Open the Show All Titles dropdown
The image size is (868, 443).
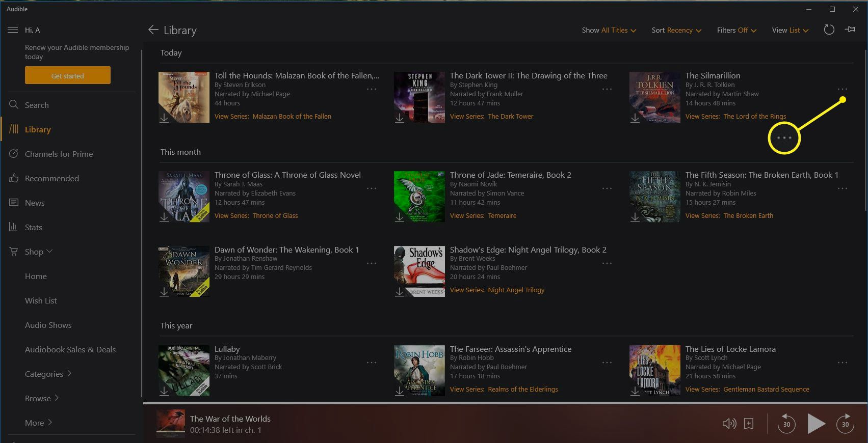click(609, 30)
